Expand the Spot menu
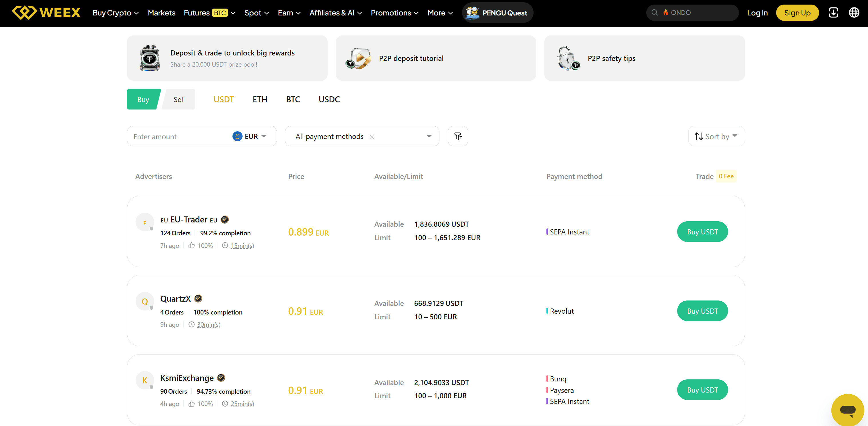Viewport: 868px width, 426px height. 256,13
